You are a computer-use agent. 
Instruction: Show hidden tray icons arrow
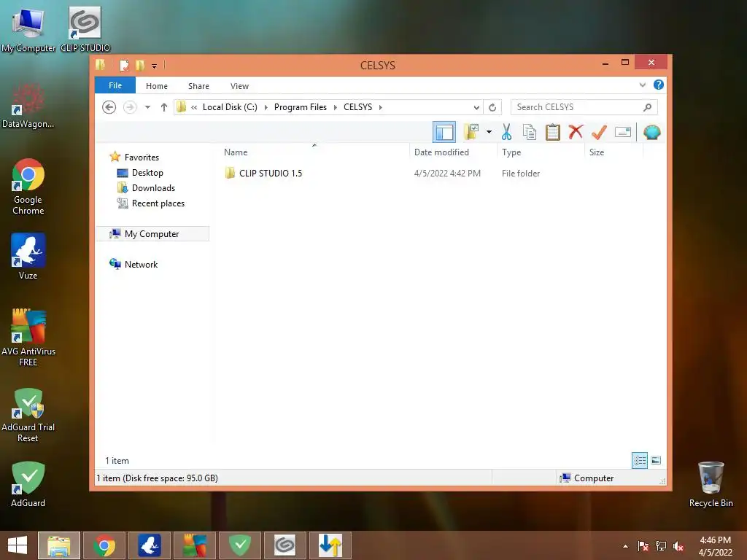[x=625, y=546]
